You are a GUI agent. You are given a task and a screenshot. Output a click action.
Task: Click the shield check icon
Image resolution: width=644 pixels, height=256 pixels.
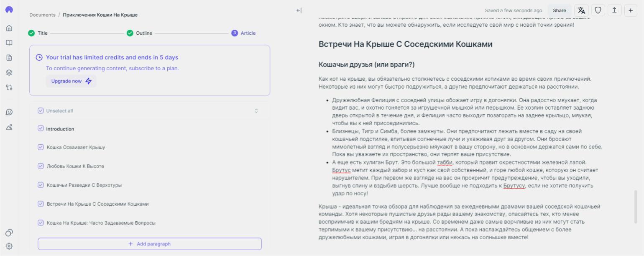click(598, 10)
